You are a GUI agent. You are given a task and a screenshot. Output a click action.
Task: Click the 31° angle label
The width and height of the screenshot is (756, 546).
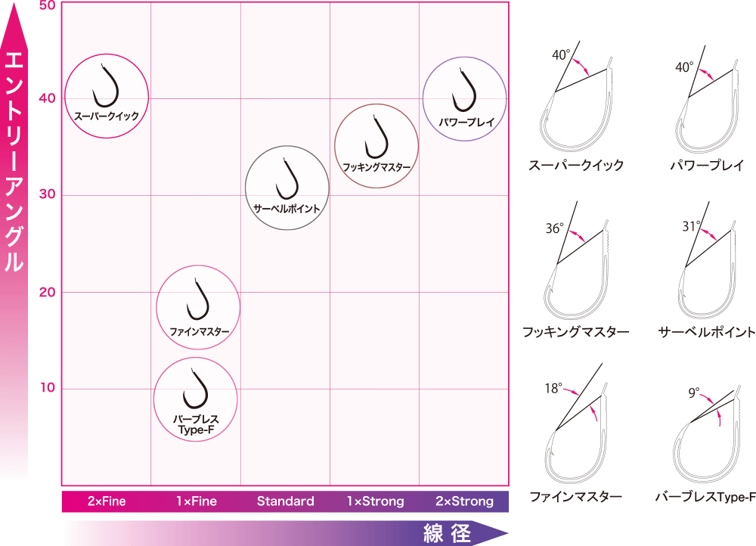691,226
